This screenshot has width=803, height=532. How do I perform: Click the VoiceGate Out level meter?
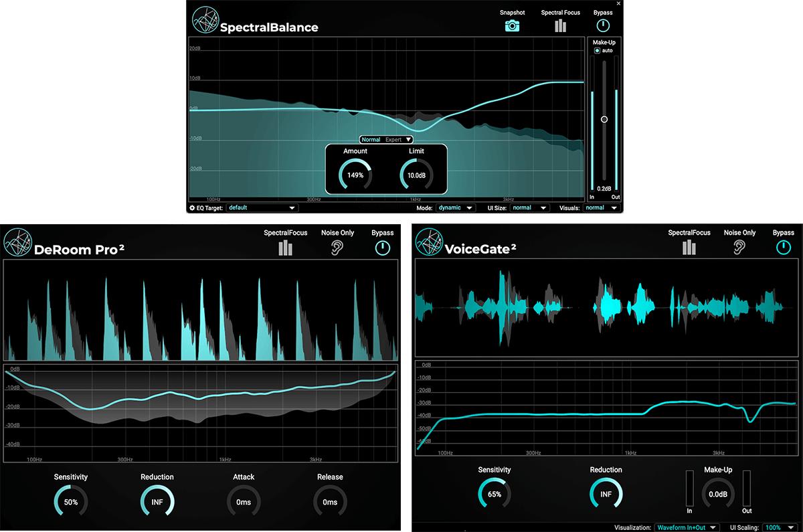747,488
